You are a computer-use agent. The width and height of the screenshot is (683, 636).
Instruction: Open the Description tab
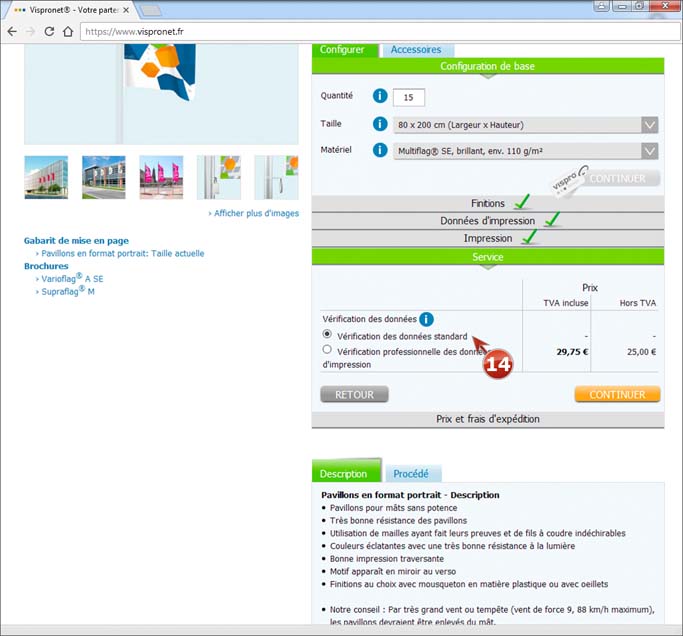click(x=346, y=472)
